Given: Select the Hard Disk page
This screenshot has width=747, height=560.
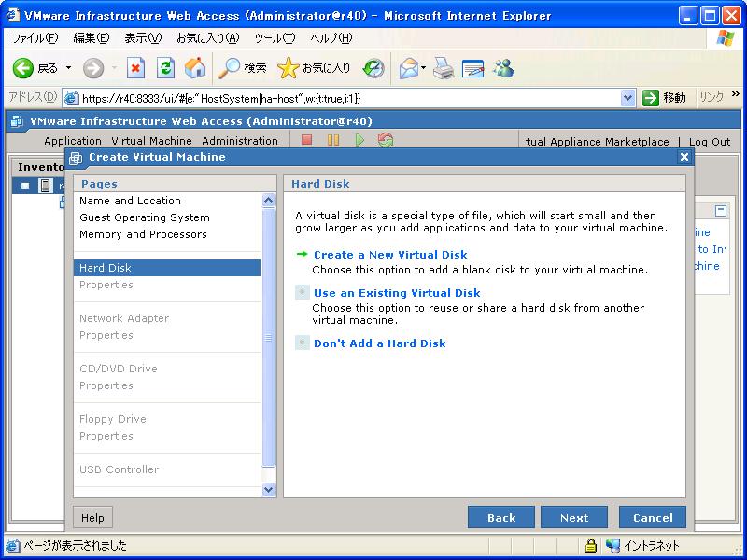Looking at the screenshot, I should [167, 268].
